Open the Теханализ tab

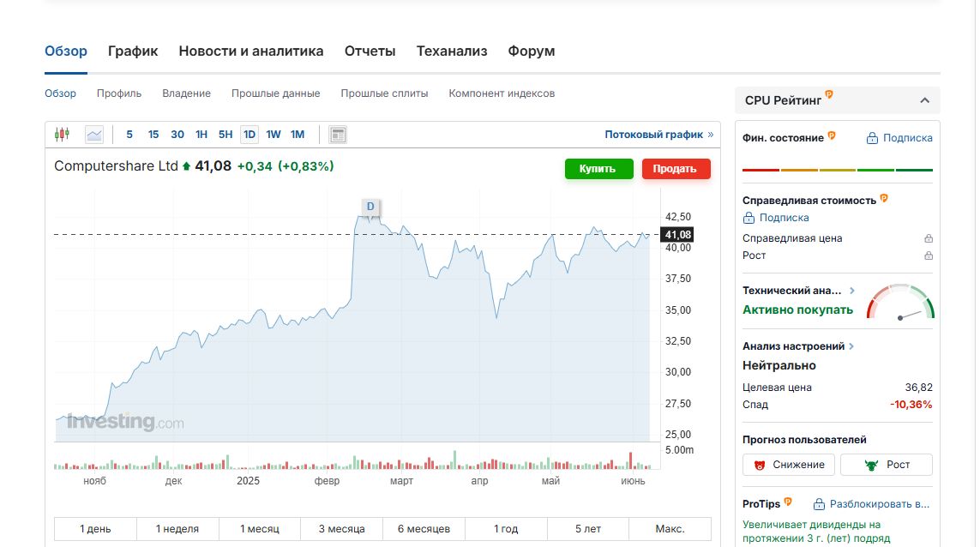coord(452,51)
